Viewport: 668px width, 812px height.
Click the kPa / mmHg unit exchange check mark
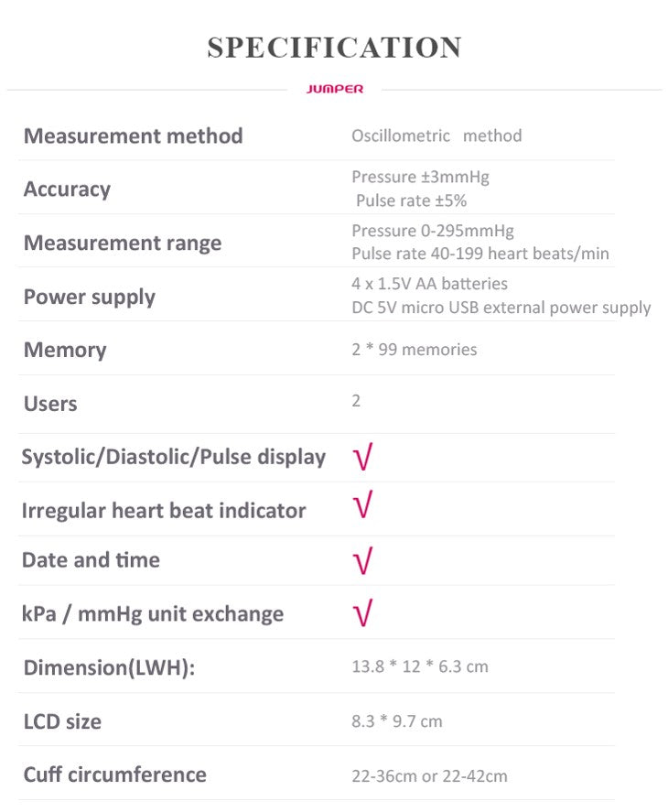[362, 612]
